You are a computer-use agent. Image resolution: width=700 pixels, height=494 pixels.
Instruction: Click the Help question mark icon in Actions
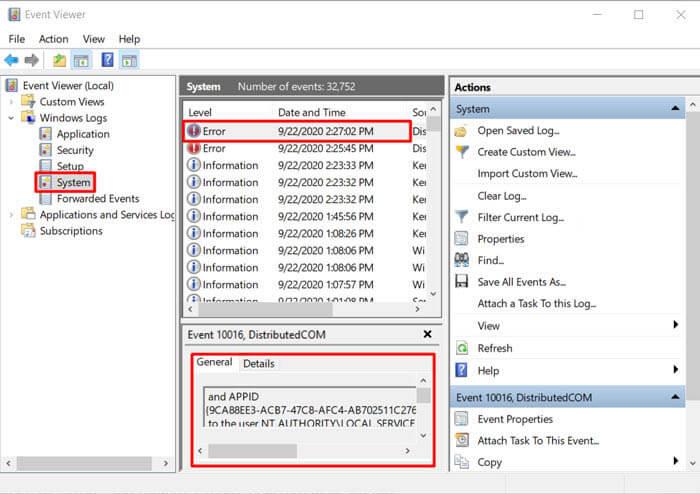coord(462,370)
